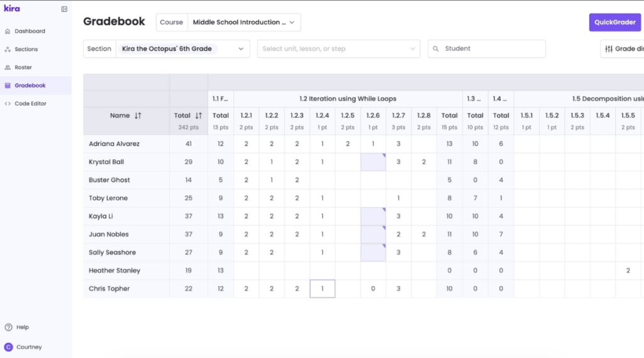Click the 1.5.1 column header
This screenshot has width=644, height=358.
coord(526,121)
